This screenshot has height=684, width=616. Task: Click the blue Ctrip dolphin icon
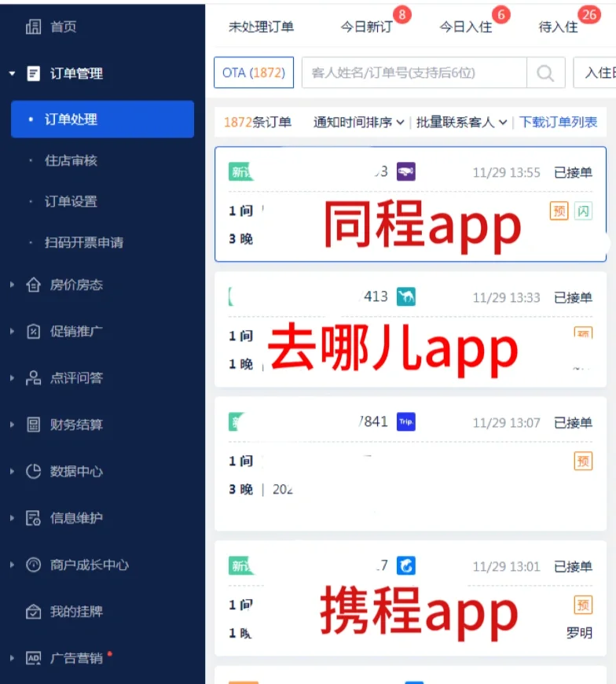(406, 566)
